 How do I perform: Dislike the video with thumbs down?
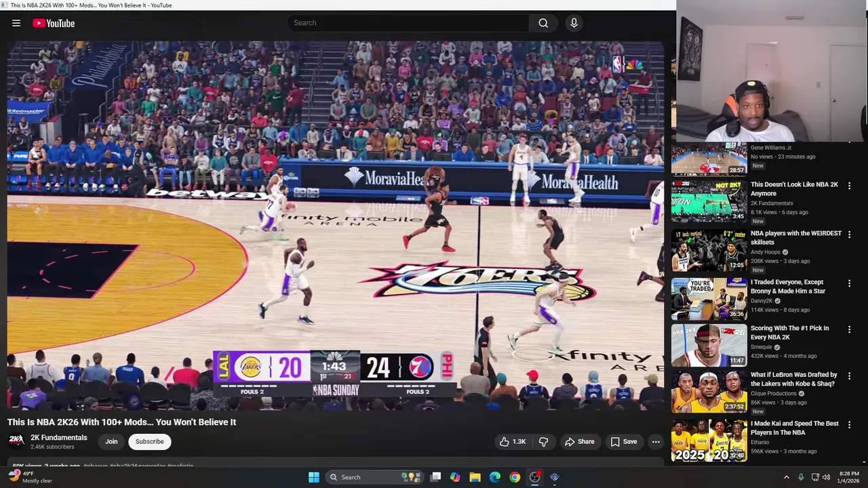coord(543,442)
